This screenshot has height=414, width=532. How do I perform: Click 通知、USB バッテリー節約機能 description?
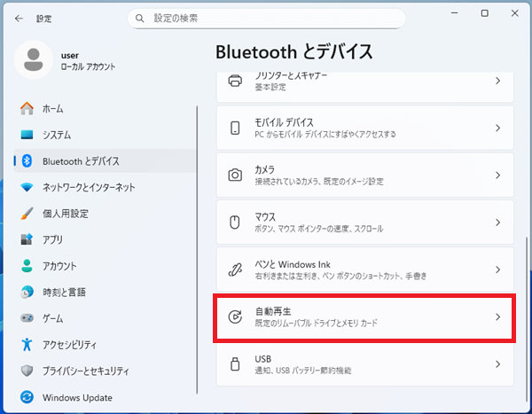pos(303,371)
